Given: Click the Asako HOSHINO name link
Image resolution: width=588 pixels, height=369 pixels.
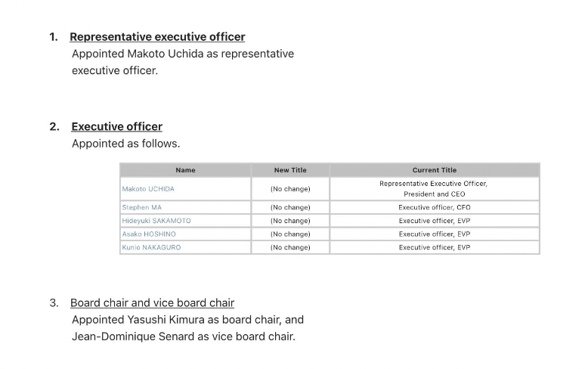Looking at the screenshot, I should pos(149,234).
